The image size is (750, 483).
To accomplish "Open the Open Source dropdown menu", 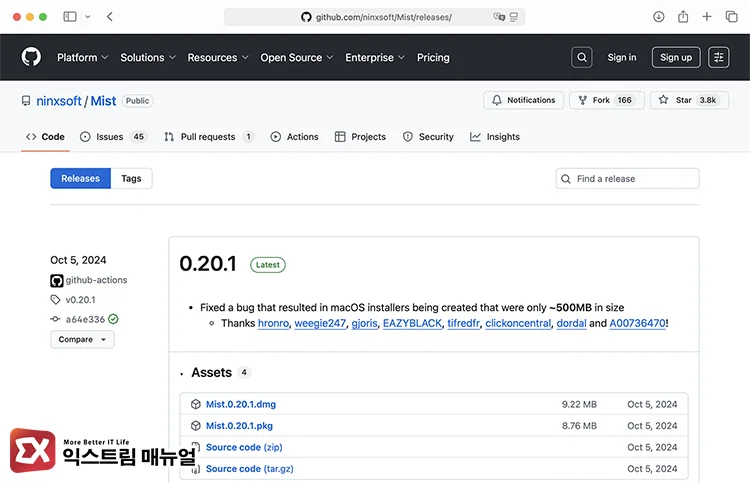I will coord(297,57).
